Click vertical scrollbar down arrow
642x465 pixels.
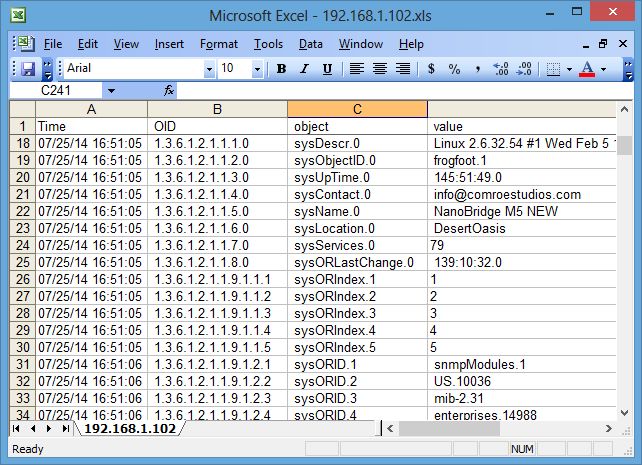click(624, 413)
